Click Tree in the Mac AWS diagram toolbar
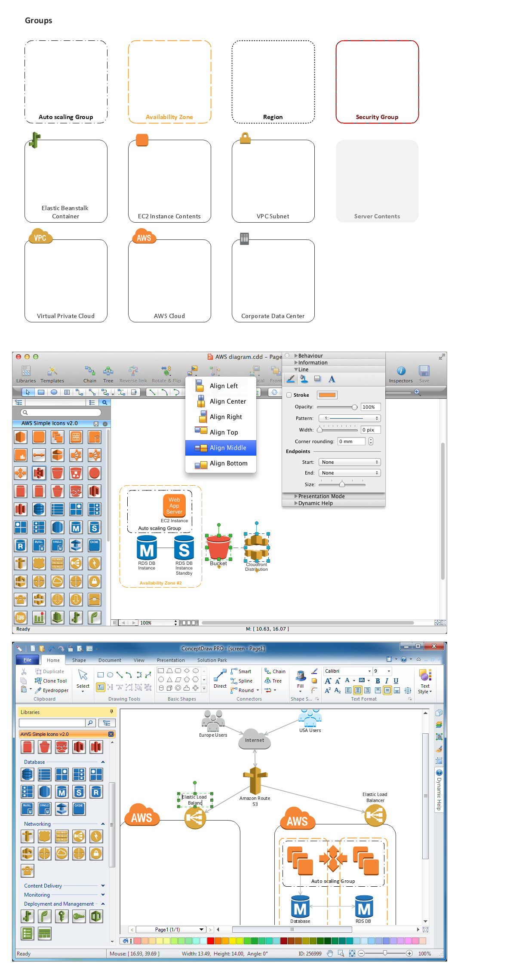516x980 pixels. coord(108,374)
